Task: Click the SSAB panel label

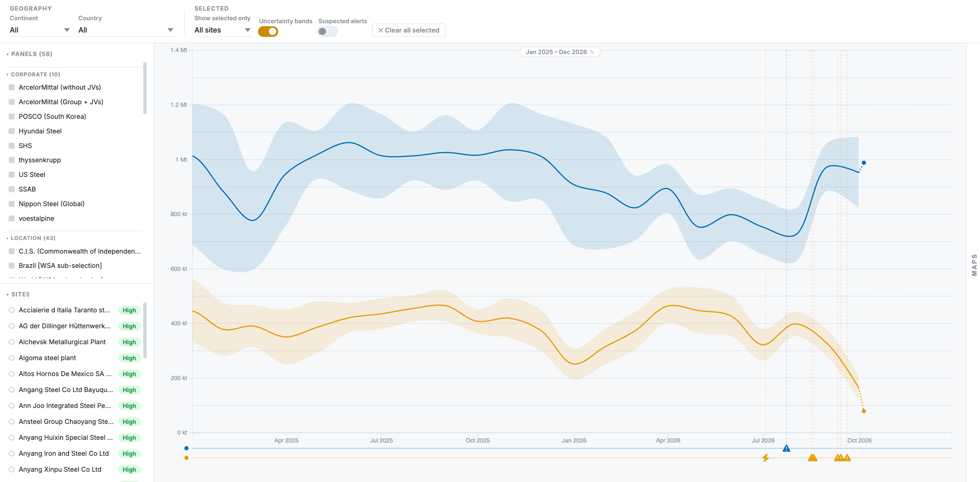Action: tap(28, 189)
